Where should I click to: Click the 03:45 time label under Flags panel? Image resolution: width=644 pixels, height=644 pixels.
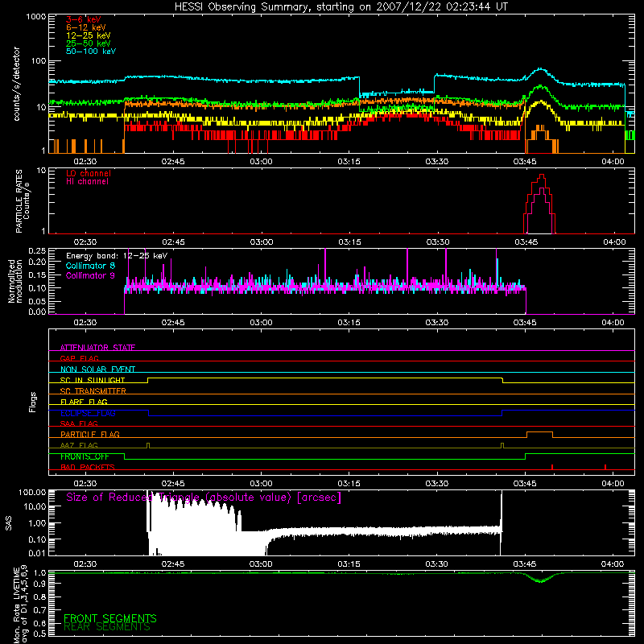click(x=525, y=484)
